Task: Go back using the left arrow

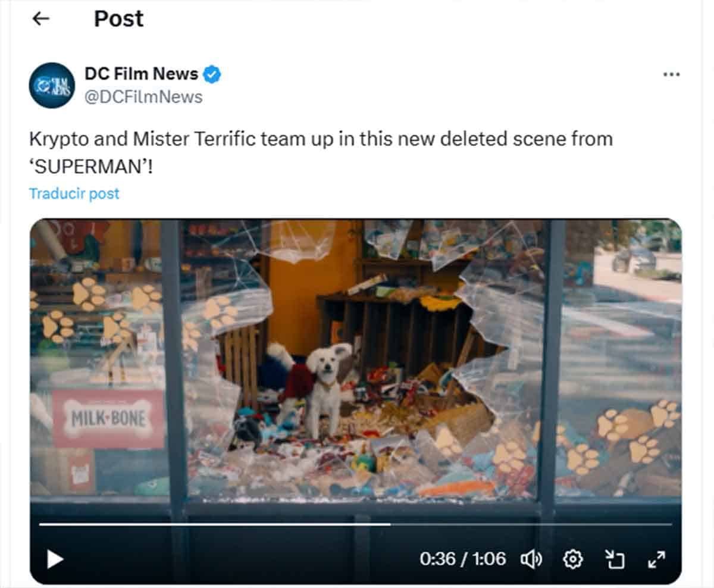Action: (40, 19)
